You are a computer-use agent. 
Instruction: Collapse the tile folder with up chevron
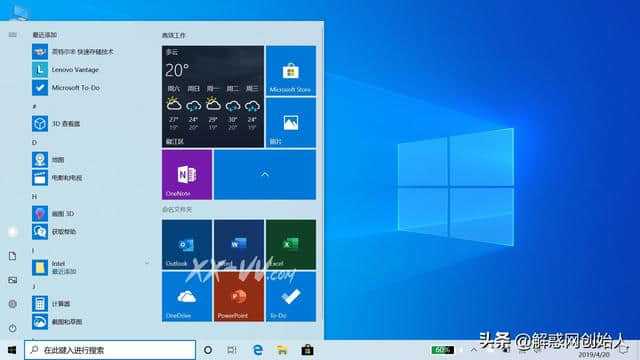click(x=264, y=175)
